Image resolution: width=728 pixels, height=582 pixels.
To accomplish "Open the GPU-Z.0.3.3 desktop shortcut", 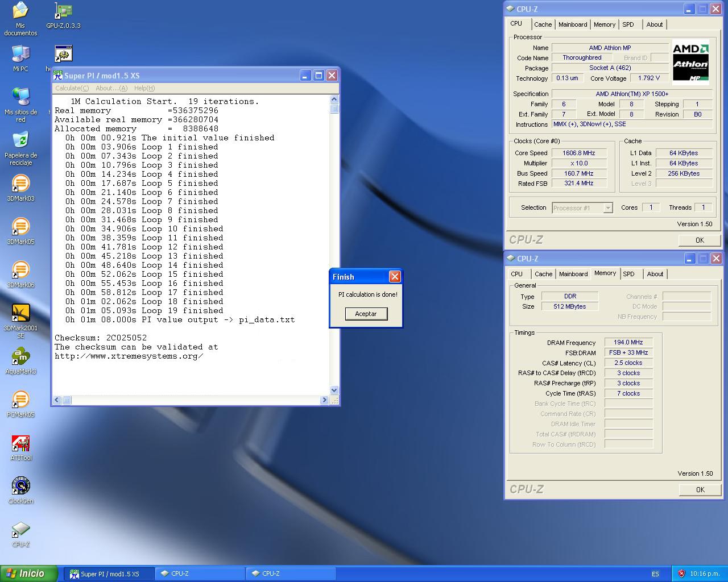I will coord(63,15).
